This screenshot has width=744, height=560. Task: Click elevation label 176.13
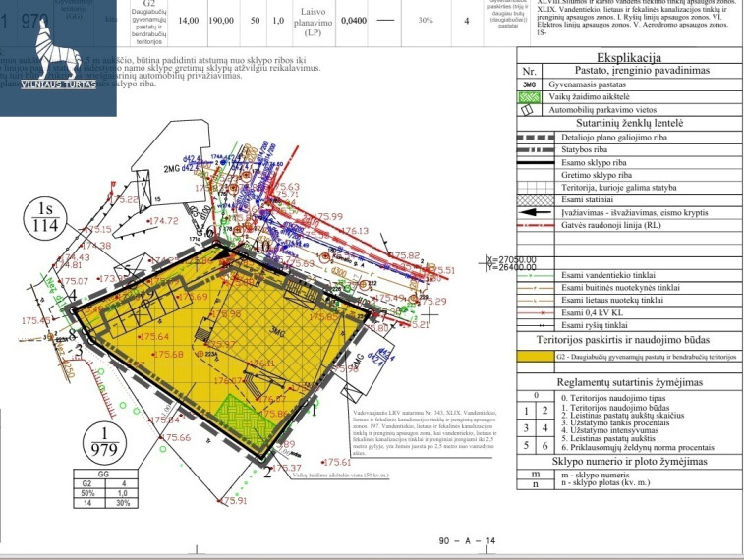[354, 231]
